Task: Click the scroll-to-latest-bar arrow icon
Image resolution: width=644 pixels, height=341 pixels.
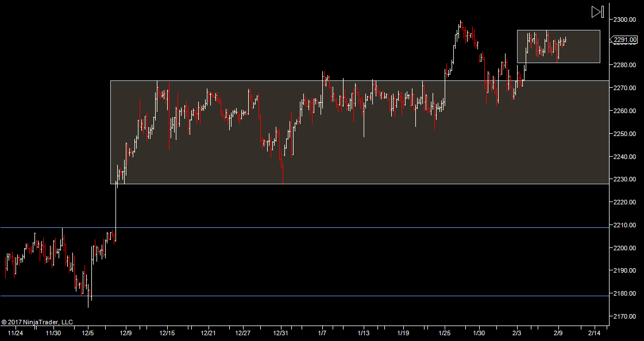Action: coord(597,11)
